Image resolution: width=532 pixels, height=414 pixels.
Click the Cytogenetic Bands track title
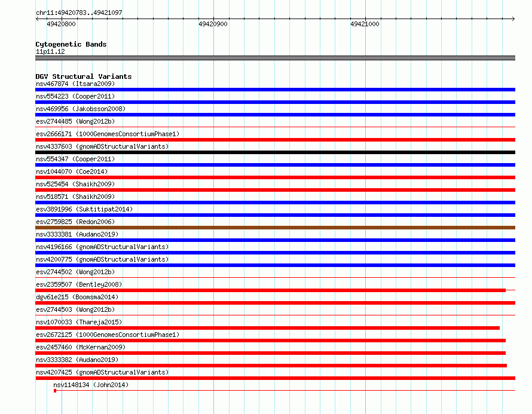(71, 44)
